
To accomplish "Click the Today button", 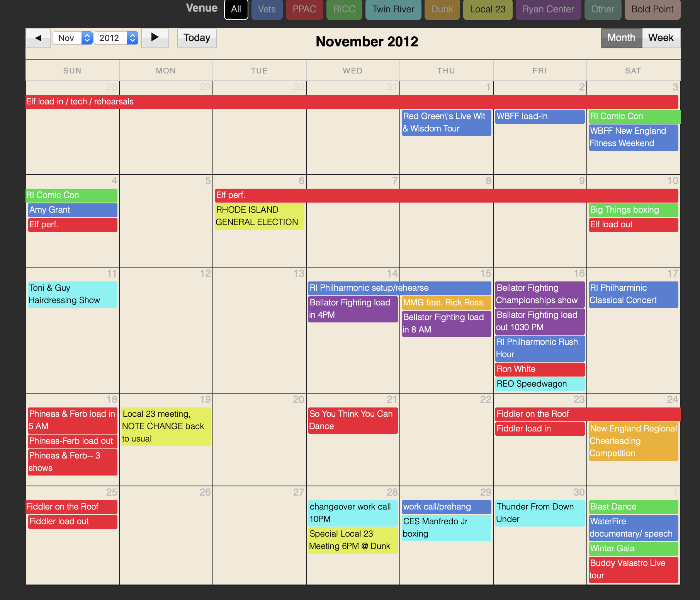I will [197, 38].
